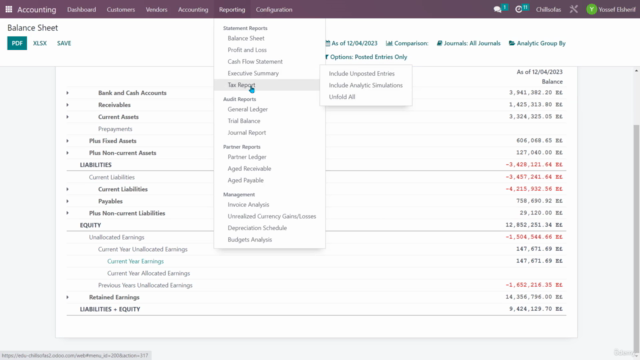The width and height of the screenshot is (640, 360).
Task: Open Trial Balance report
Action: click(244, 121)
